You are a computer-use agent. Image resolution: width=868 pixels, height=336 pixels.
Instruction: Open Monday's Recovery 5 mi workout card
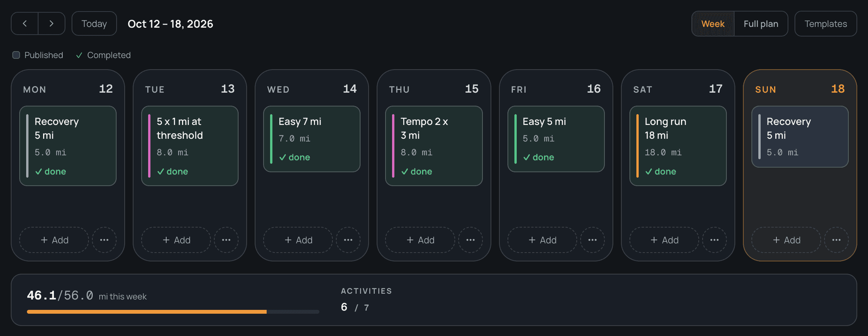[x=68, y=146]
